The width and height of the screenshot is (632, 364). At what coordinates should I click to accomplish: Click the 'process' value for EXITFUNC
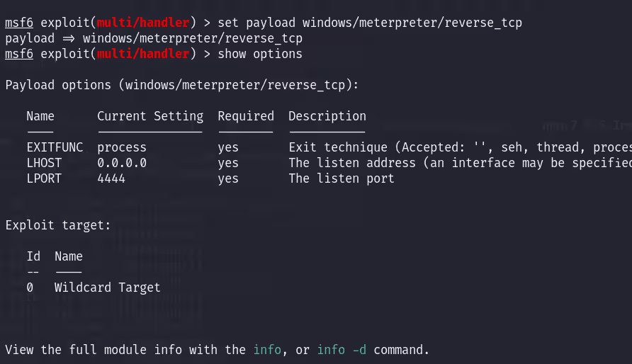tap(122, 147)
